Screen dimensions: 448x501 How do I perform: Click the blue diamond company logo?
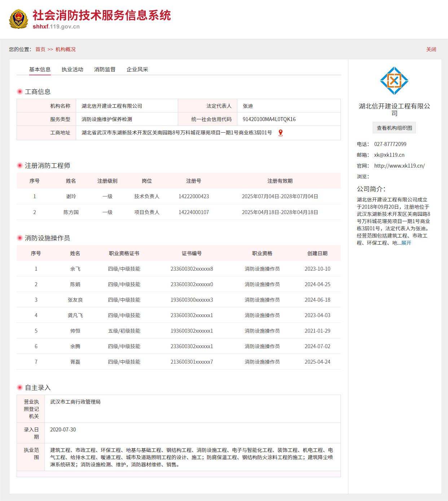click(394, 81)
